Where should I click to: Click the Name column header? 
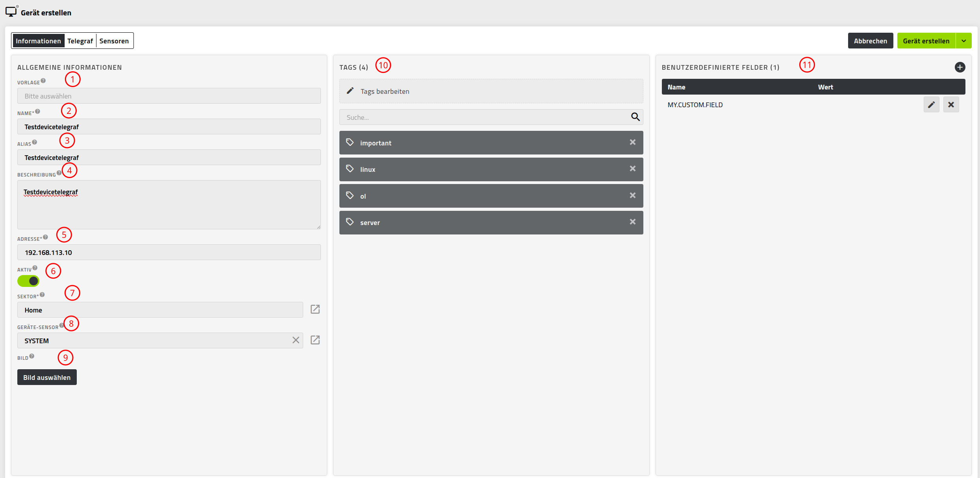tap(676, 87)
